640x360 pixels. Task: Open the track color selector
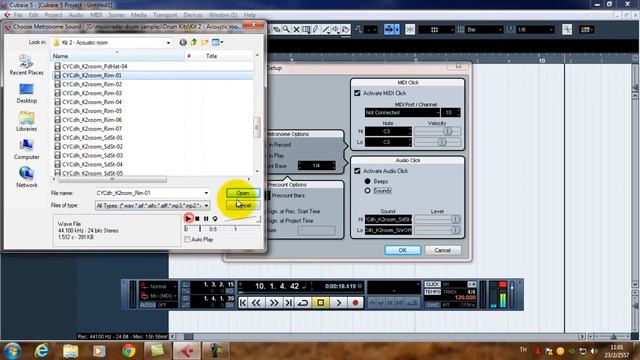(x=586, y=29)
